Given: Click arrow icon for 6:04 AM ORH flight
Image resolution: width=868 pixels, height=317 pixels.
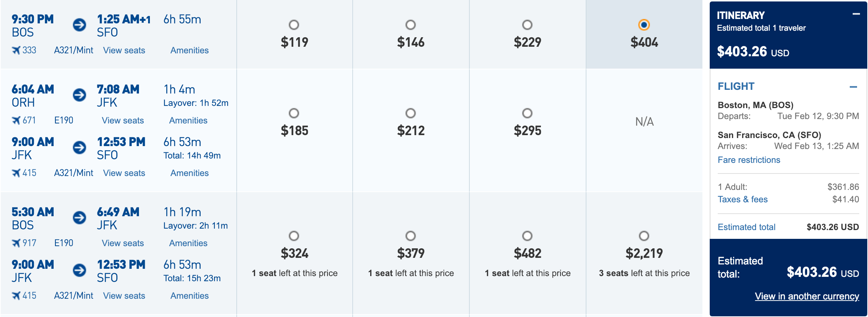Looking at the screenshot, I should tap(80, 95).
